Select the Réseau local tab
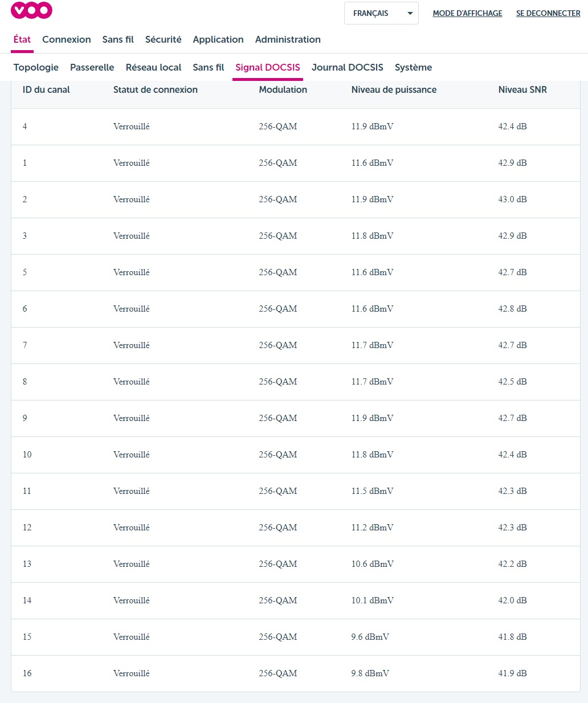588x703 pixels. pos(153,67)
